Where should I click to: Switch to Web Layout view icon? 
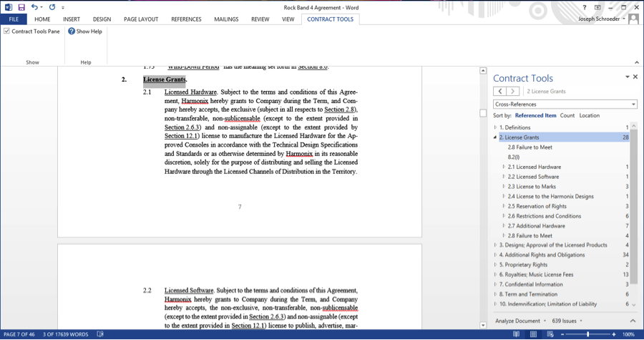pyautogui.click(x=550, y=334)
